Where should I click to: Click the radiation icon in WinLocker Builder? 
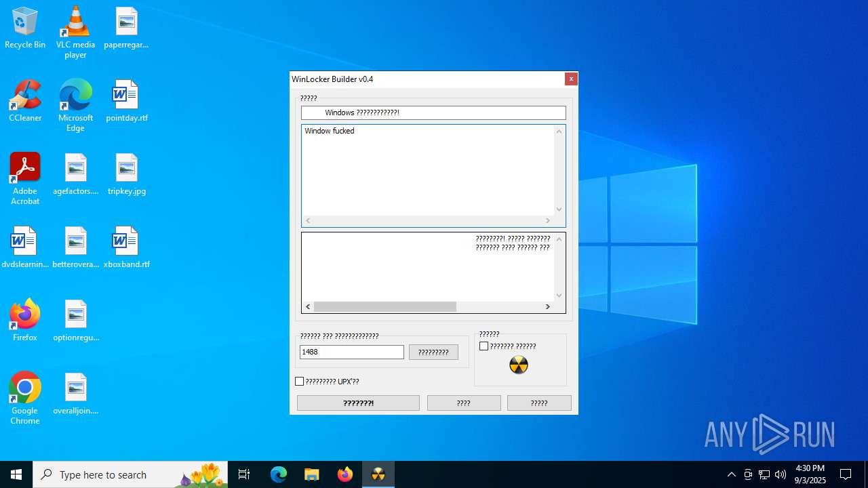pyautogui.click(x=519, y=365)
